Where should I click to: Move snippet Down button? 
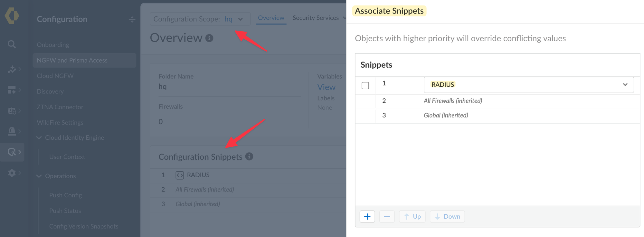447,216
